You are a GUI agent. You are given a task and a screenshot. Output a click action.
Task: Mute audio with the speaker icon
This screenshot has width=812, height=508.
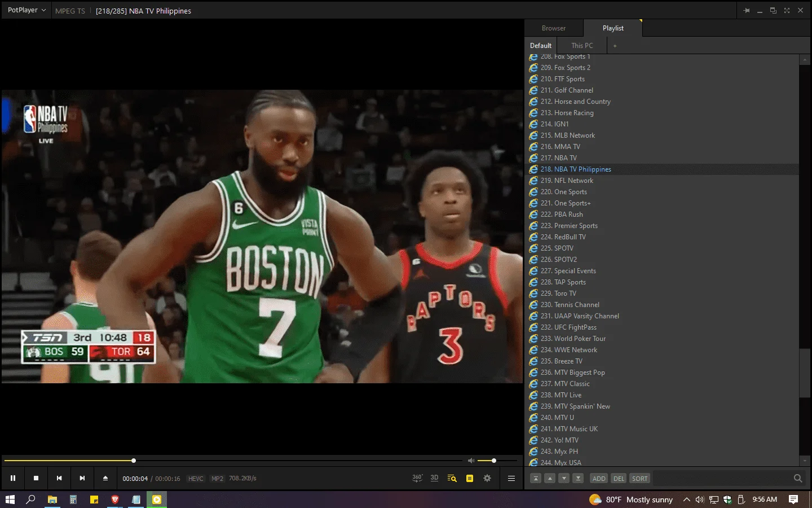[x=471, y=461]
